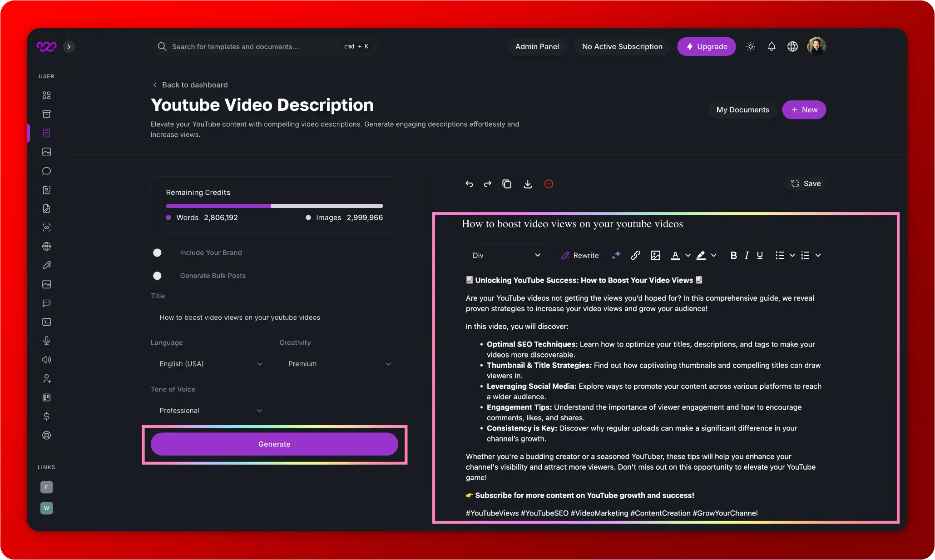The width and height of the screenshot is (935, 560).
Task: Click the document title heading in editor
Action: click(572, 224)
